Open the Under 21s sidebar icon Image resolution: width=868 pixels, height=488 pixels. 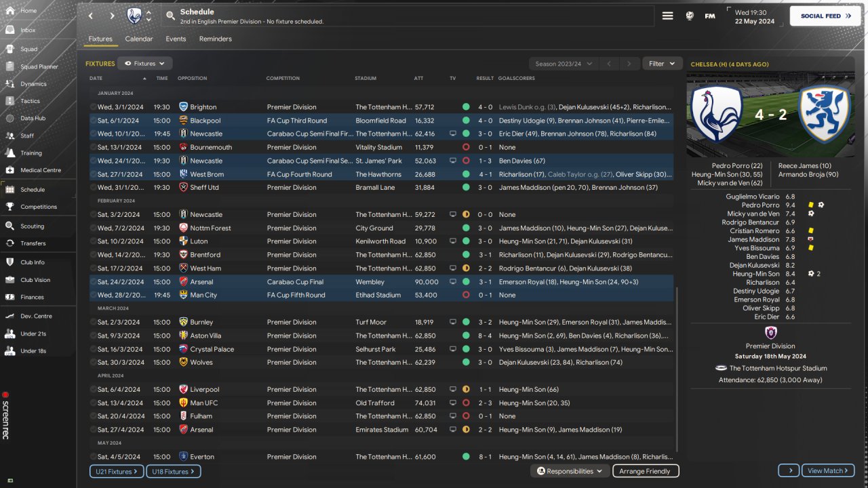9,333
